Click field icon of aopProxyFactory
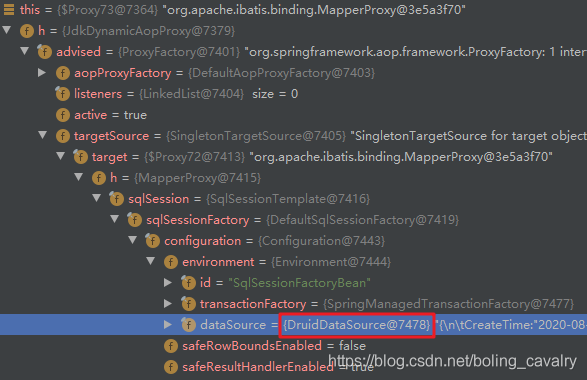Viewport: 587px width, 380px height. [63, 73]
